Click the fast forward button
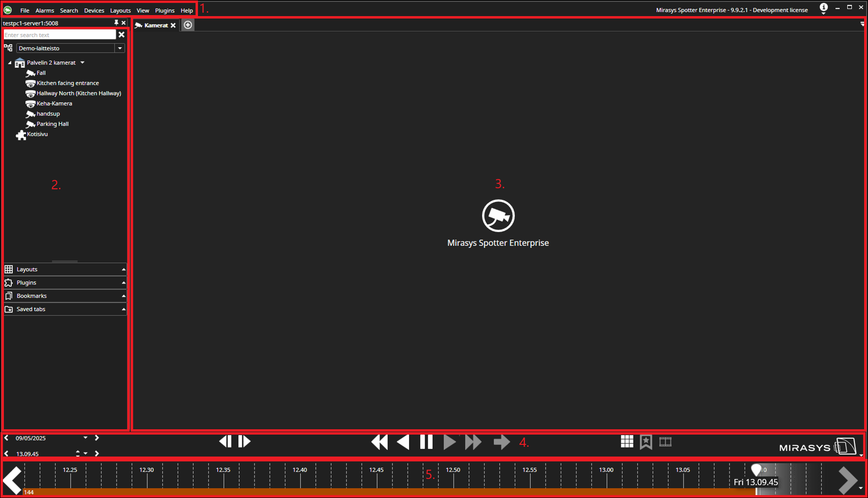868x498 pixels. tap(473, 442)
